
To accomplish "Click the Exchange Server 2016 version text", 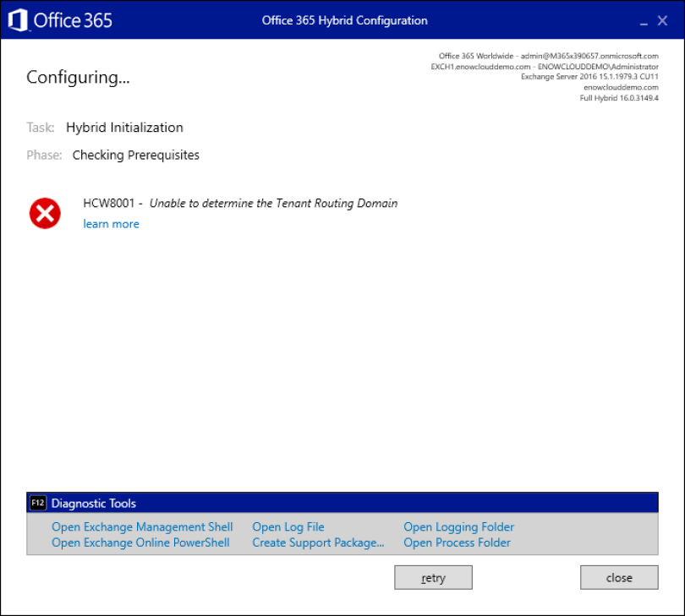I will [589, 76].
